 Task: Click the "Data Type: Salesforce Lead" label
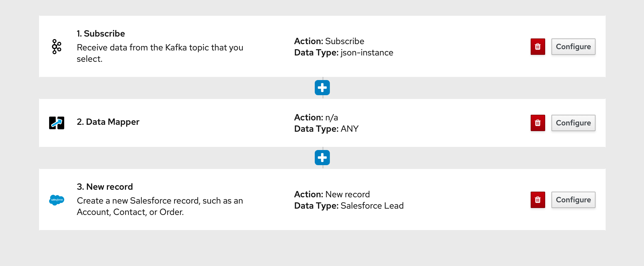tap(349, 206)
